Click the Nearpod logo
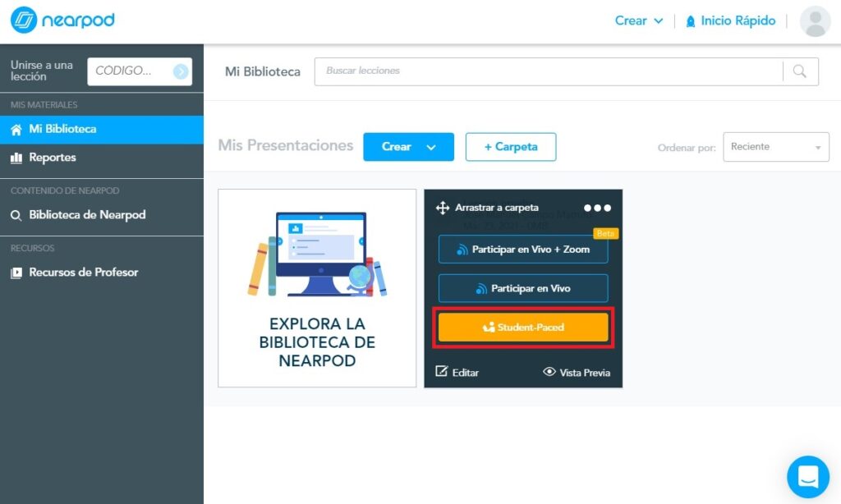Image resolution: width=841 pixels, height=504 pixels. coord(62,21)
